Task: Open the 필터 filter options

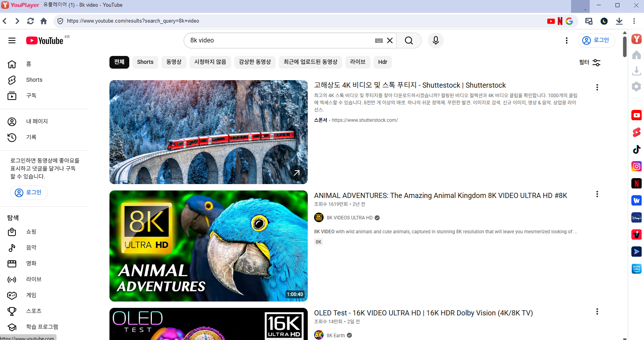Action: point(590,62)
